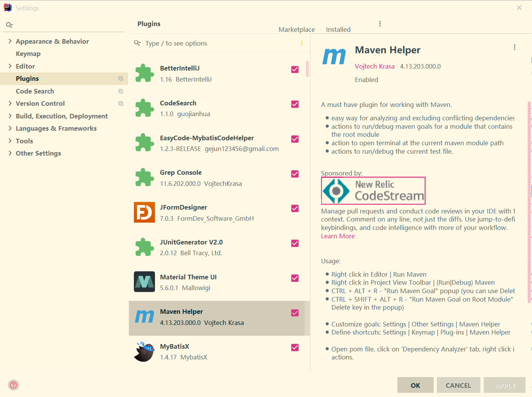Open Maven Helper detail options three-dot menu
Image resolution: width=532 pixels, height=397 pixels.
point(515,47)
